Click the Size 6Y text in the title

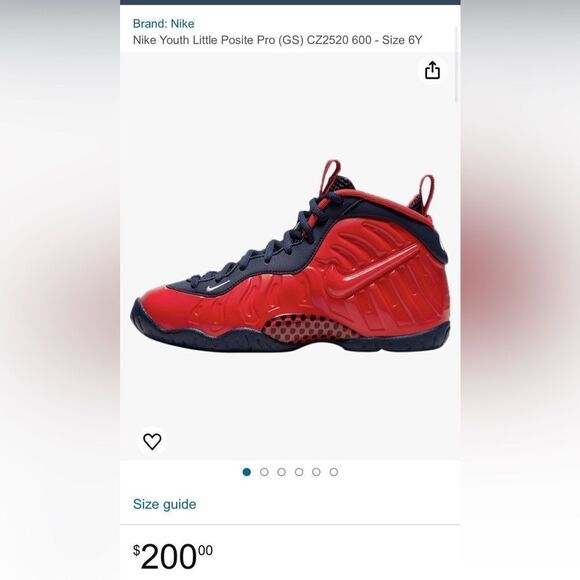pyautogui.click(x=402, y=40)
